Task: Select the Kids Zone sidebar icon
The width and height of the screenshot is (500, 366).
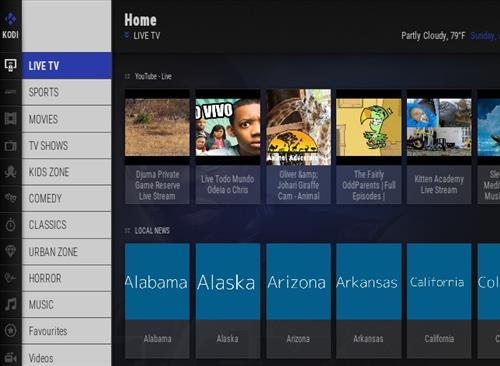Action: [10, 172]
